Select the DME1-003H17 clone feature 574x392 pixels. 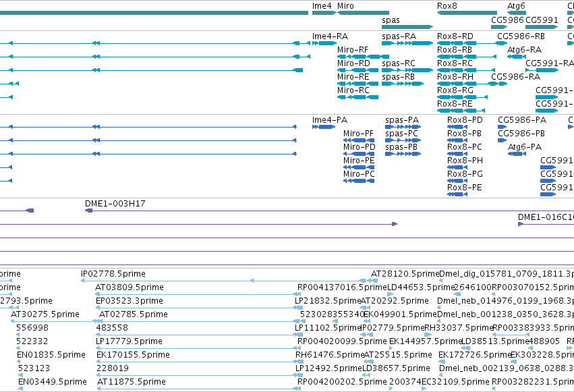click(329, 211)
